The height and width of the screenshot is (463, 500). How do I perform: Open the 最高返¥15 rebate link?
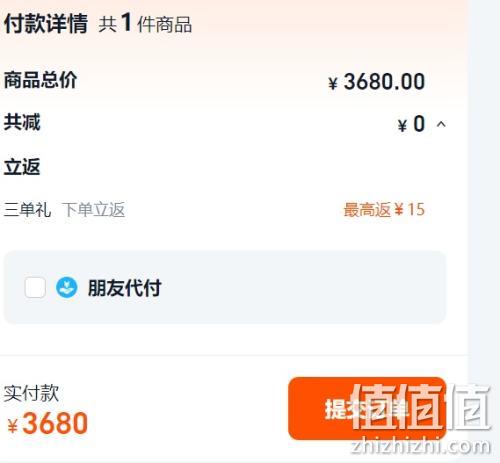pos(384,210)
